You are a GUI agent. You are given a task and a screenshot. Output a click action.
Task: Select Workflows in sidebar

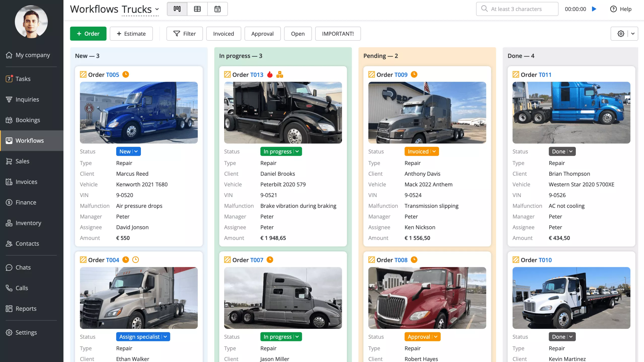[32, 141]
